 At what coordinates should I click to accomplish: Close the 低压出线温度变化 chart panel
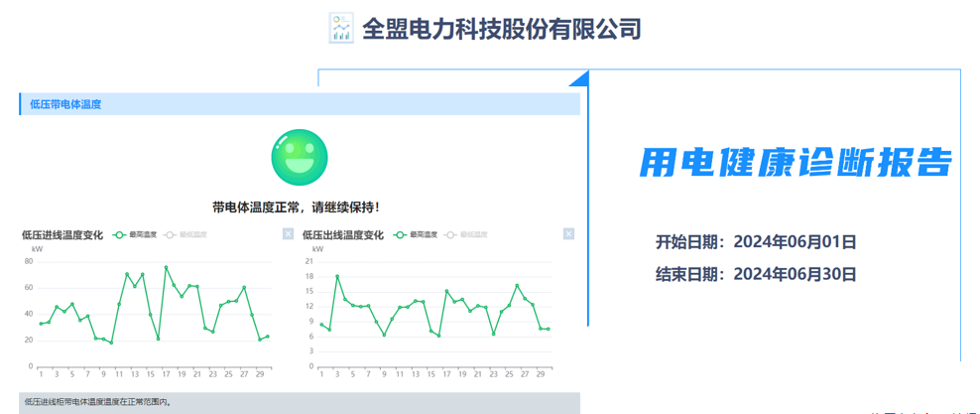[568, 234]
